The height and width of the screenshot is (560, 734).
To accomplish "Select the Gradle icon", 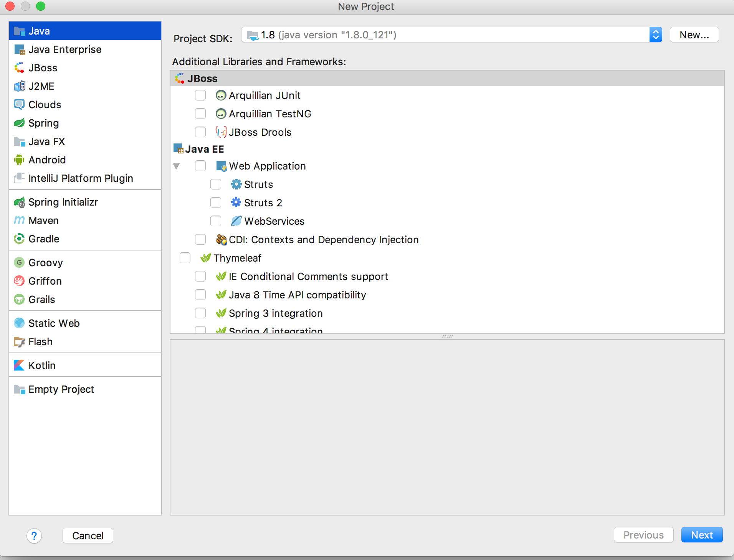I will tap(19, 239).
